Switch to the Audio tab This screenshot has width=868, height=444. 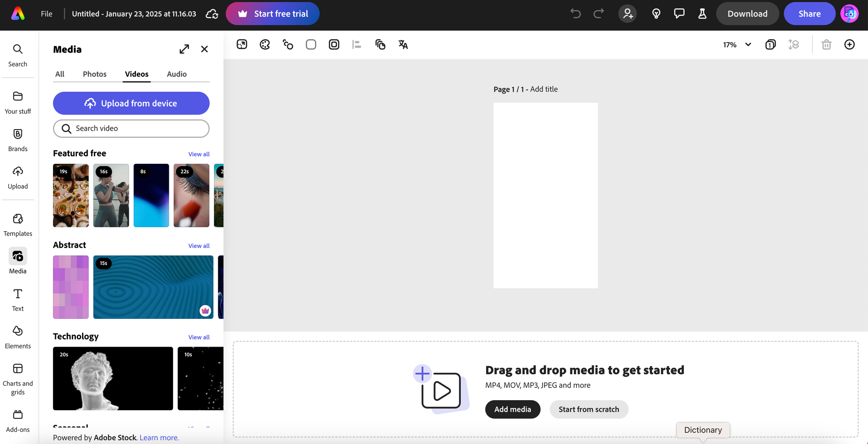point(176,74)
